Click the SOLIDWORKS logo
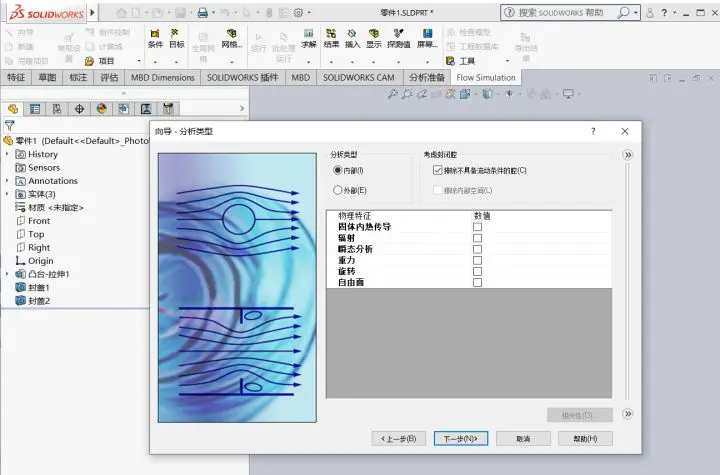The image size is (720, 475). point(46,13)
